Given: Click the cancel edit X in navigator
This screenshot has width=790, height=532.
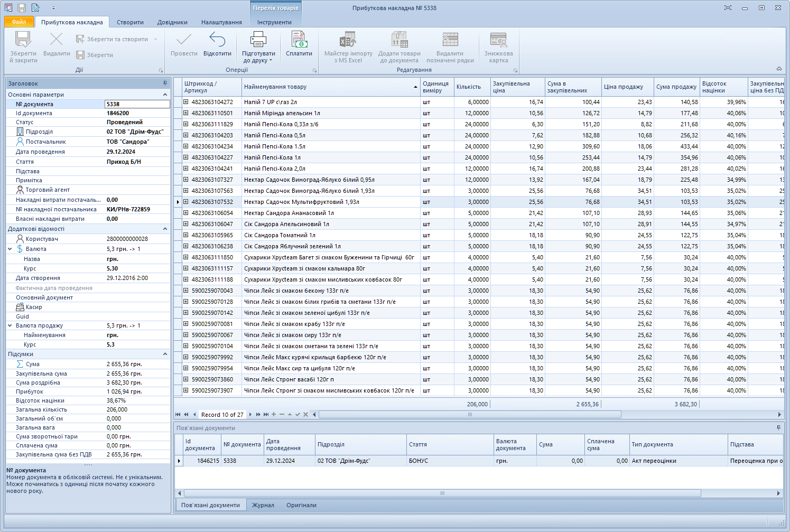Looking at the screenshot, I should (x=305, y=415).
